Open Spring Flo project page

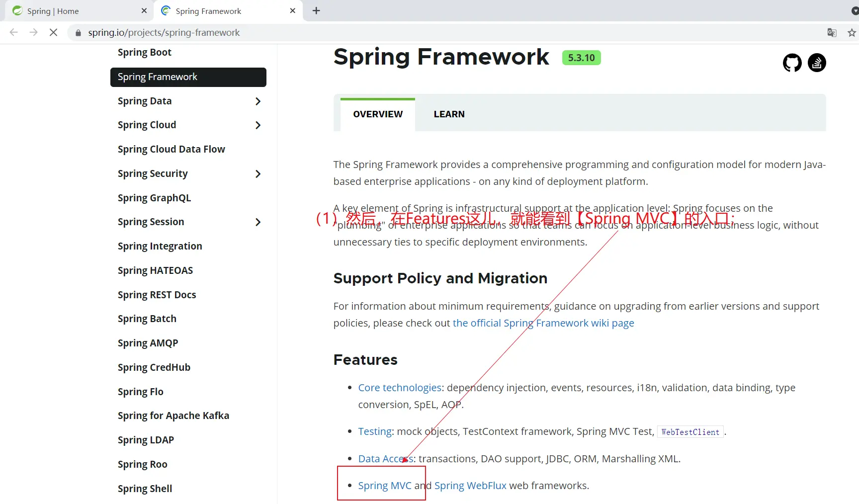click(141, 392)
